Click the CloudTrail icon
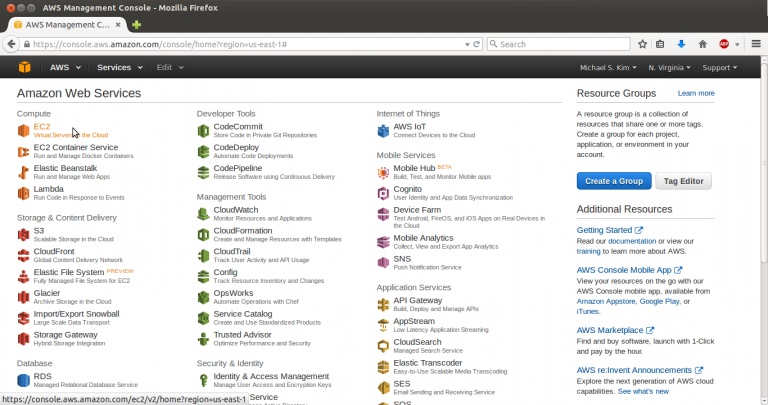The height and width of the screenshot is (405, 768). tap(203, 256)
